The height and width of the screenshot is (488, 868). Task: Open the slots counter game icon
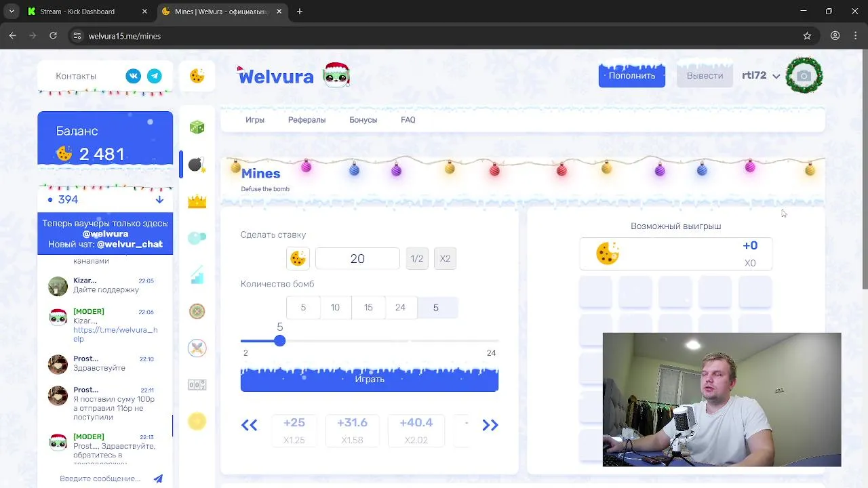(197, 385)
